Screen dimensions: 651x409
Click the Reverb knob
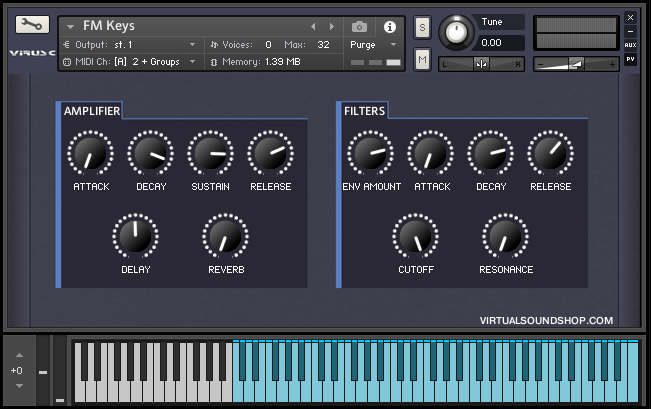point(225,237)
